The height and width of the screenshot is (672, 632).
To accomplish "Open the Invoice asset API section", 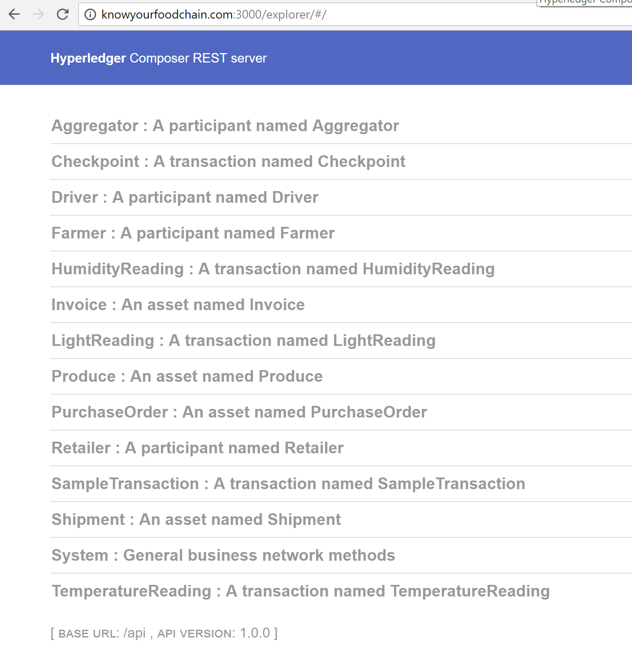I will (x=178, y=305).
